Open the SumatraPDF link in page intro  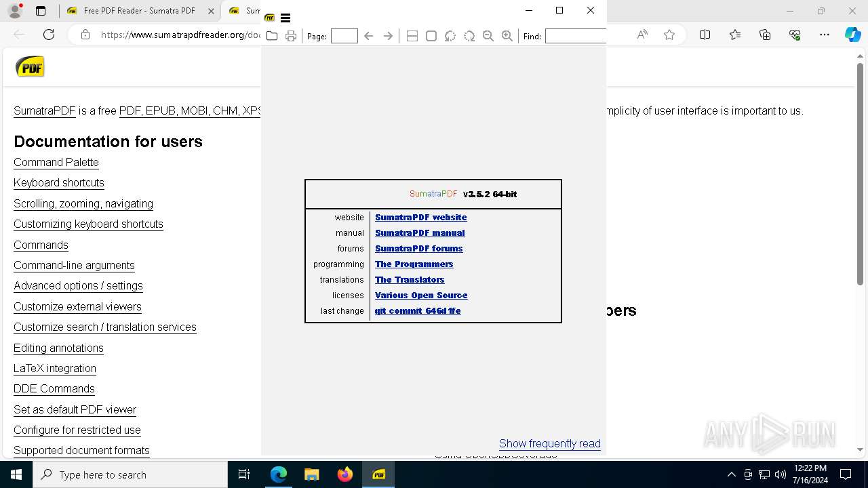pyautogui.click(x=45, y=110)
